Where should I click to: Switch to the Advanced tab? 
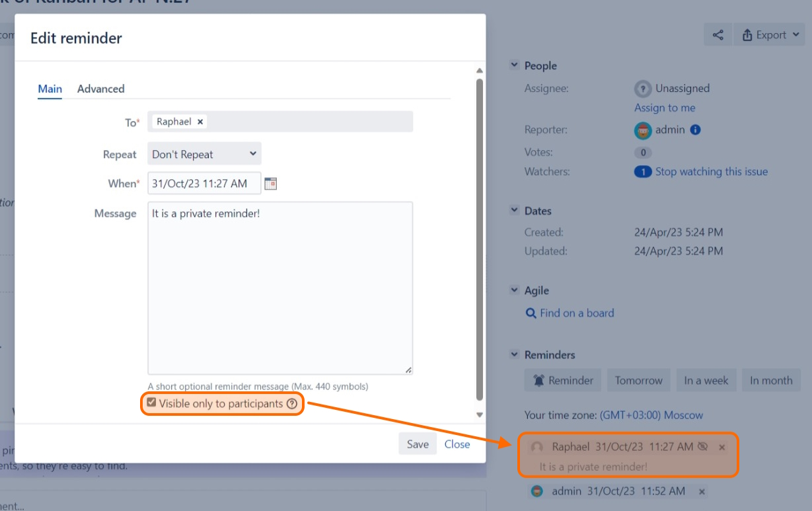point(100,89)
